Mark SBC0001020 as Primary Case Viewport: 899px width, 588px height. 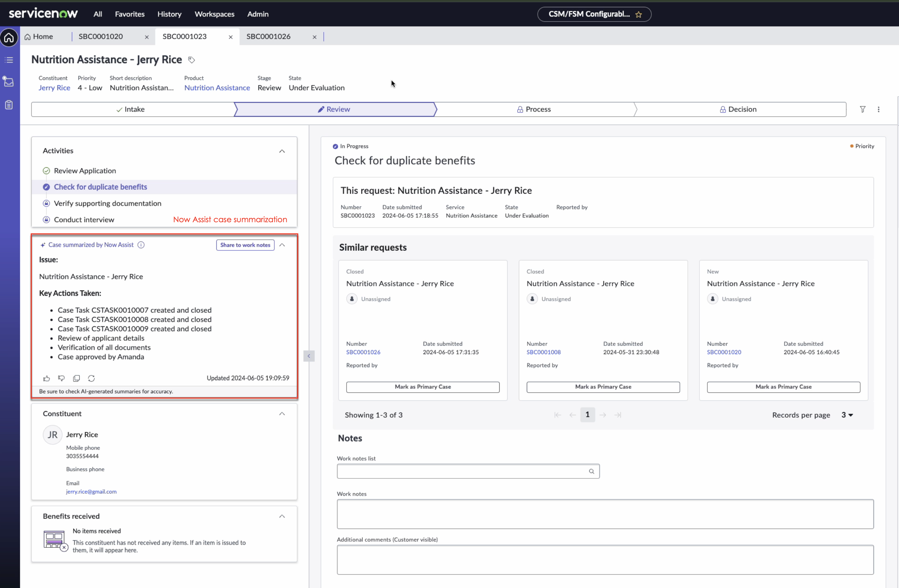pos(783,387)
